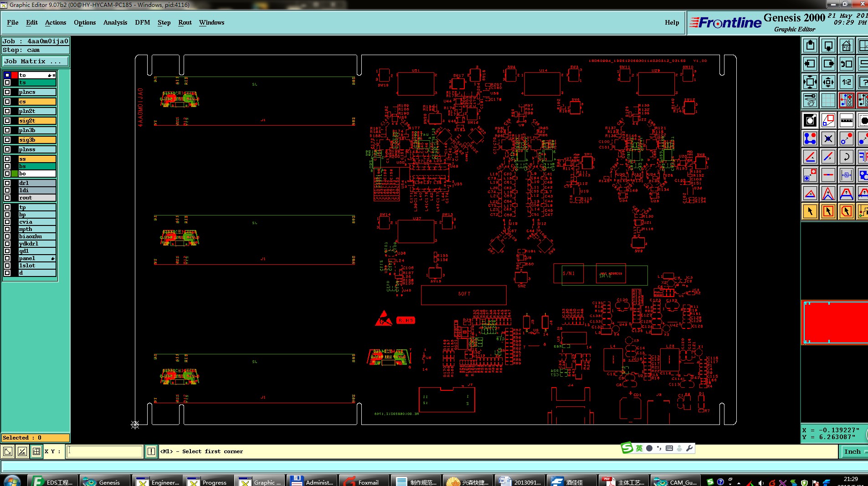
Task: Toggle the grid display icon
Action: [x=828, y=100]
